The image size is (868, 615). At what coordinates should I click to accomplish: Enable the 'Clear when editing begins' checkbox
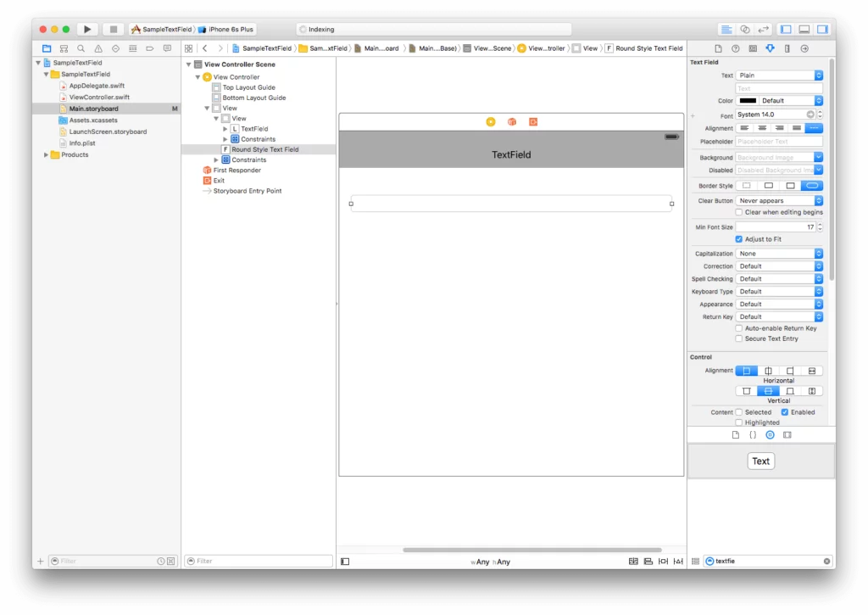pyautogui.click(x=739, y=212)
